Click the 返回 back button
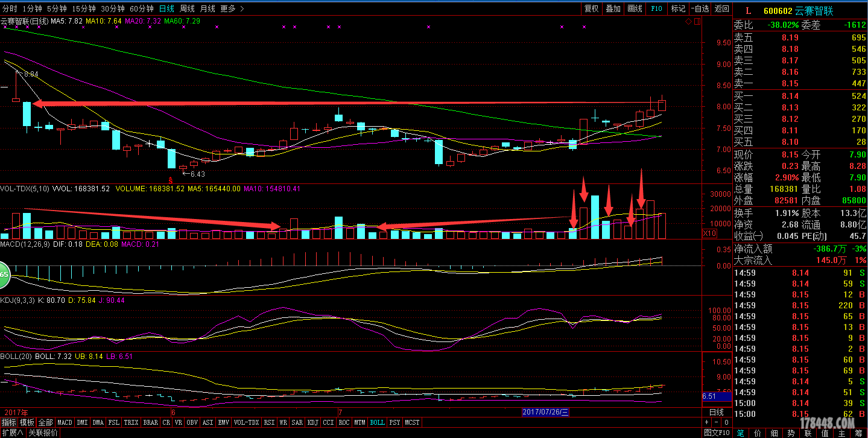Viewport: 868px width, 438px height. coord(721,8)
